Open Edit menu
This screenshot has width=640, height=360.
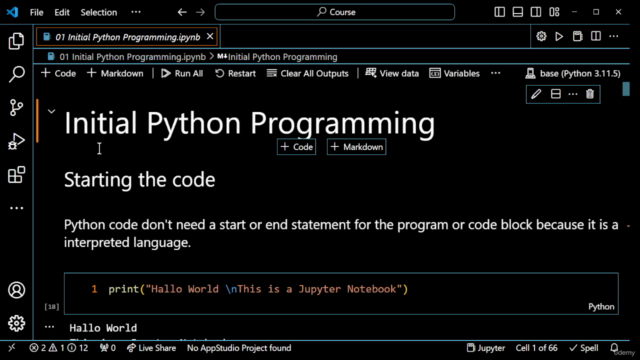click(62, 12)
